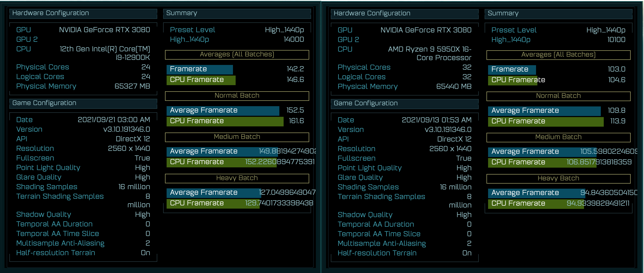
Task: Click the Heavy Batch Average Framerate bar showing 94.84
Action: (x=536, y=193)
